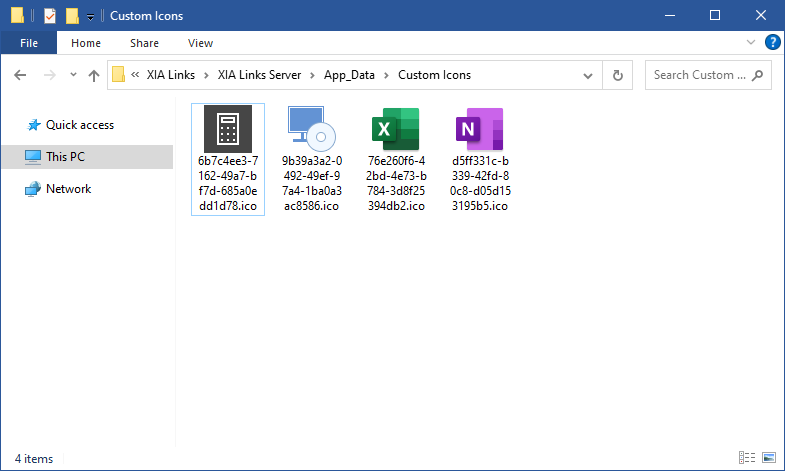
Task: Navigate to XIA Links breadcrumb
Action: pyautogui.click(x=171, y=75)
